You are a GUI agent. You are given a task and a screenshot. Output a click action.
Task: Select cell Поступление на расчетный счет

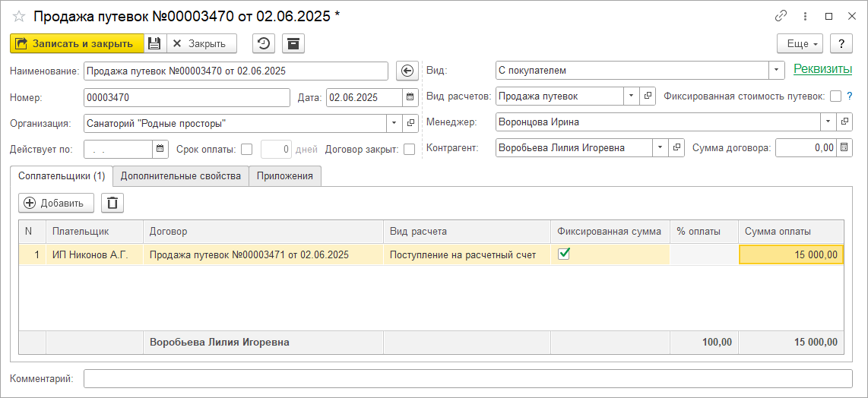point(467,254)
